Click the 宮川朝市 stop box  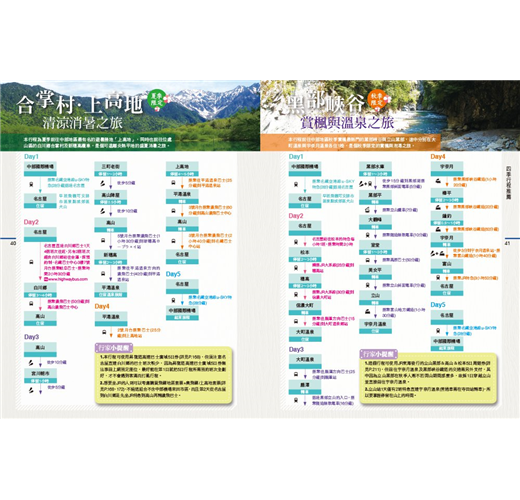[40, 376]
